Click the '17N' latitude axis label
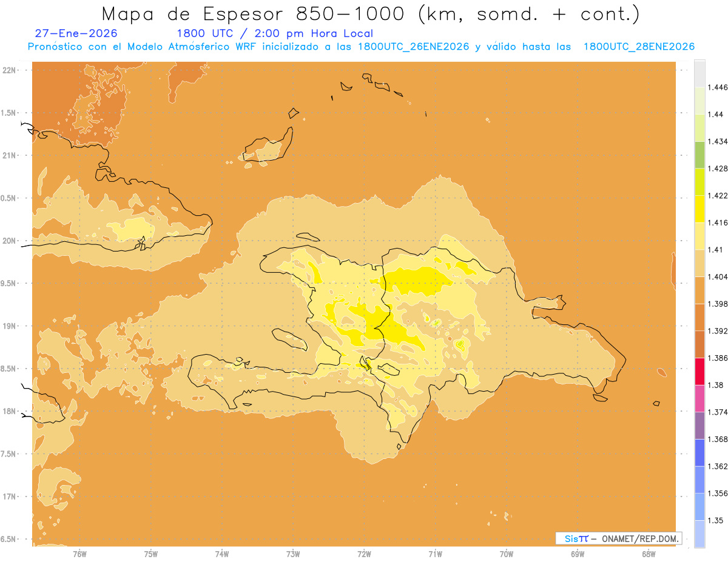 10,497
